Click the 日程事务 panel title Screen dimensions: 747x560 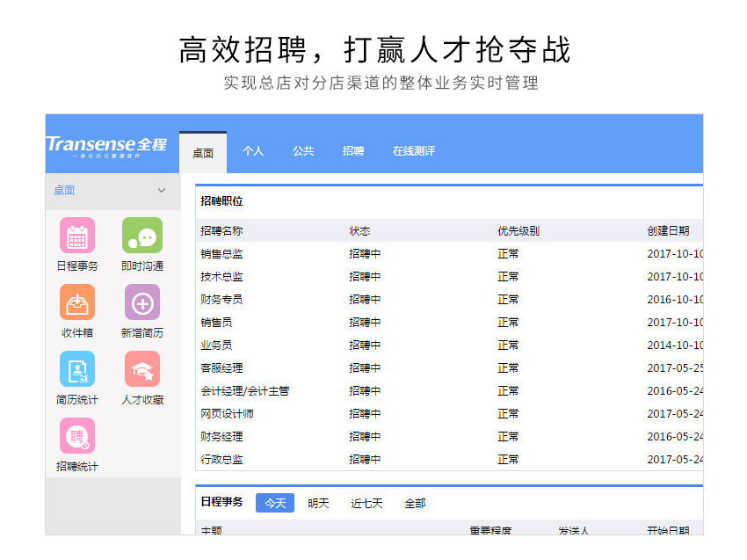(x=221, y=501)
